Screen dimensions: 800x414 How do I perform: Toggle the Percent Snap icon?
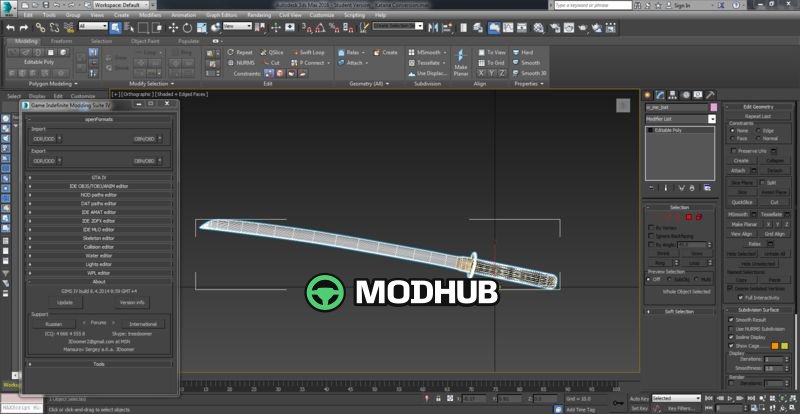(x=334, y=28)
